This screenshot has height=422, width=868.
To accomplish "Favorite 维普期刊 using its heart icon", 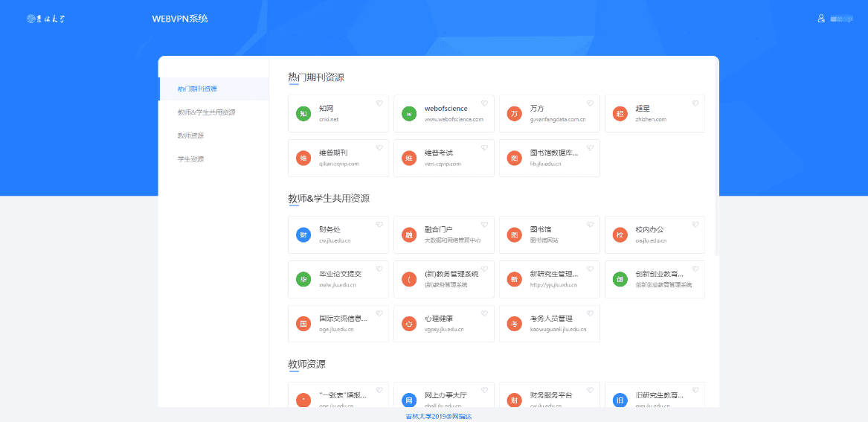I will click(379, 148).
